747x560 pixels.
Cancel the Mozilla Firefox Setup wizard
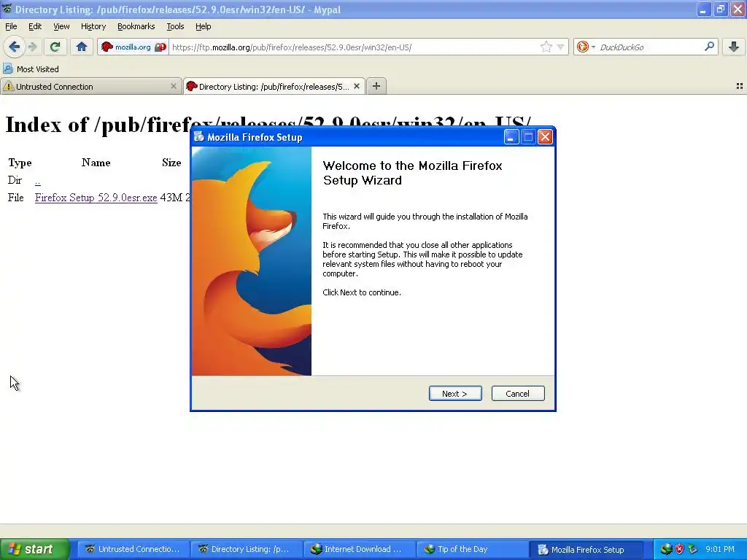coord(518,393)
